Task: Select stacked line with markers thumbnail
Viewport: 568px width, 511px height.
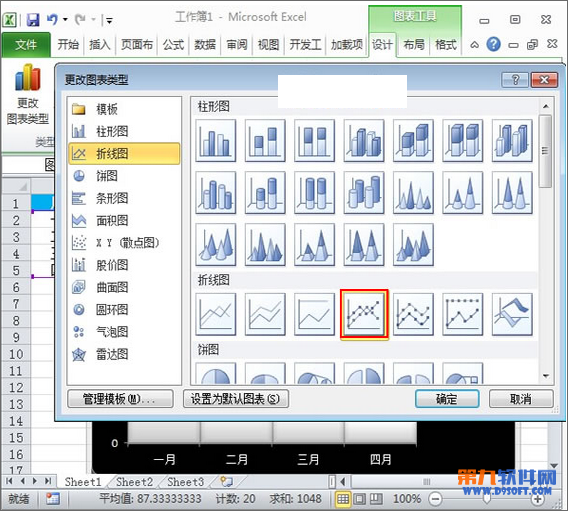Action: [x=413, y=314]
